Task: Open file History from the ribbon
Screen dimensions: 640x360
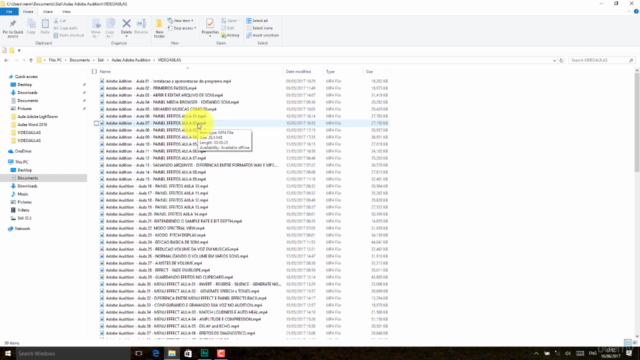Action: pos(231,36)
